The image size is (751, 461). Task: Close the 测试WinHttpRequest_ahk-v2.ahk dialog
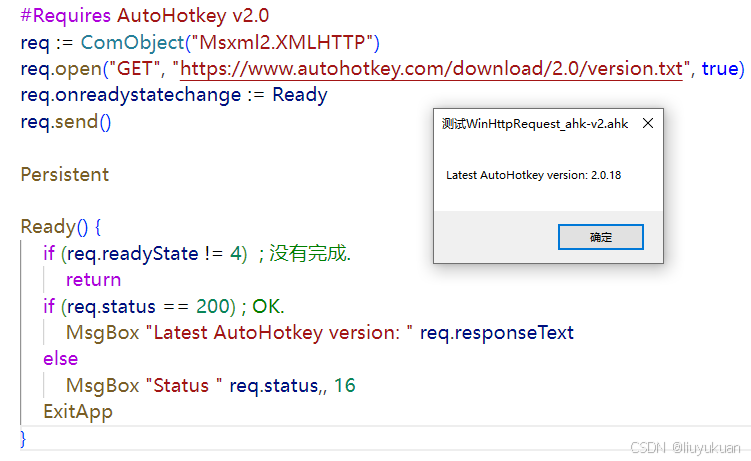click(648, 124)
